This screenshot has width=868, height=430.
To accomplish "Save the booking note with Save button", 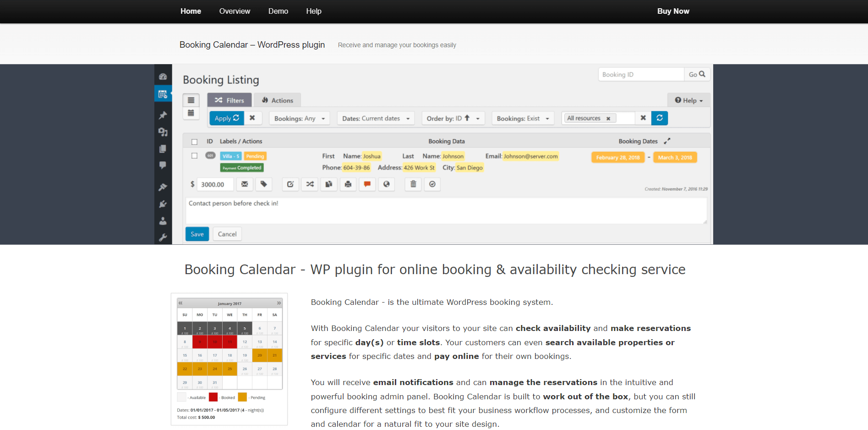I will [197, 234].
